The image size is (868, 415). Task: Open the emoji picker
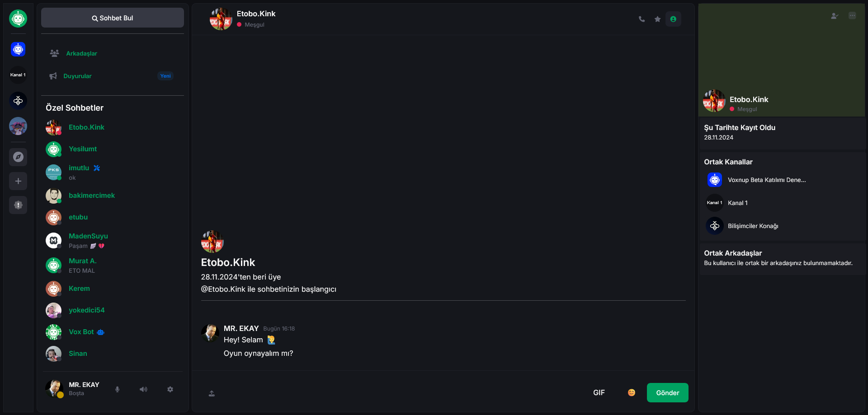tap(632, 393)
